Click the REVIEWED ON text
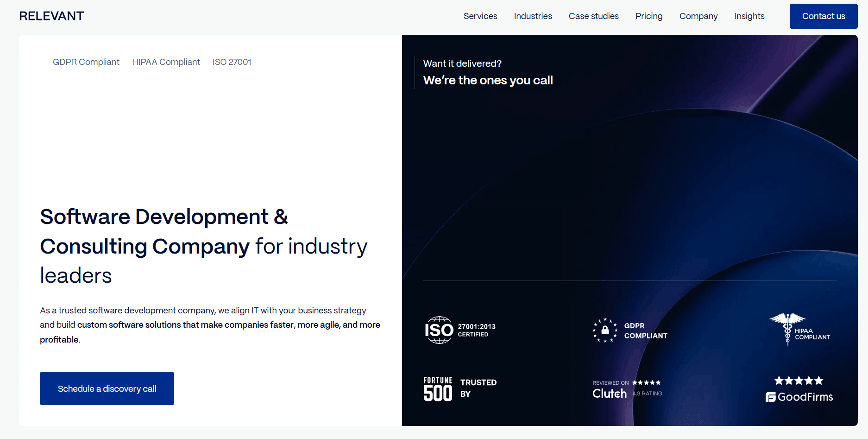Image resolution: width=868 pixels, height=439 pixels. click(x=610, y=383)
